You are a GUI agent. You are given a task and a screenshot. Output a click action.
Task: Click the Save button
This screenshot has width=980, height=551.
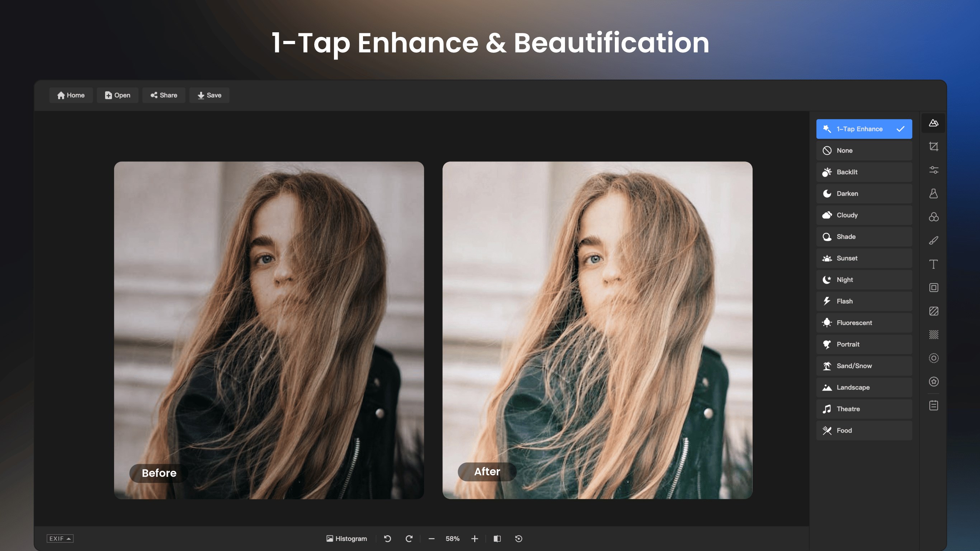(209, 95)
